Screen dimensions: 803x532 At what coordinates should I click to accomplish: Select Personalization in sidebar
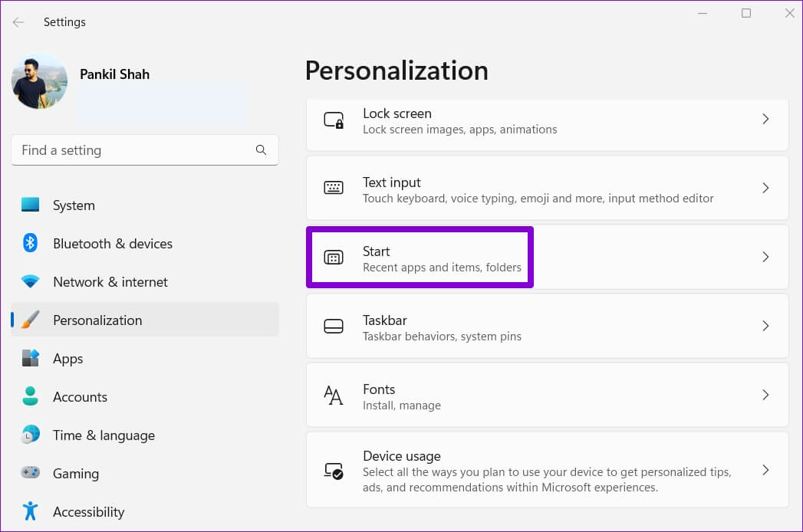click(x=145, y=320)
